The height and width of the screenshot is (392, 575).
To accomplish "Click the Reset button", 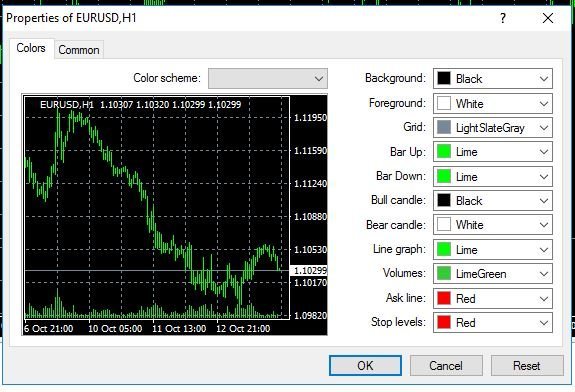I will coord(527,365).
